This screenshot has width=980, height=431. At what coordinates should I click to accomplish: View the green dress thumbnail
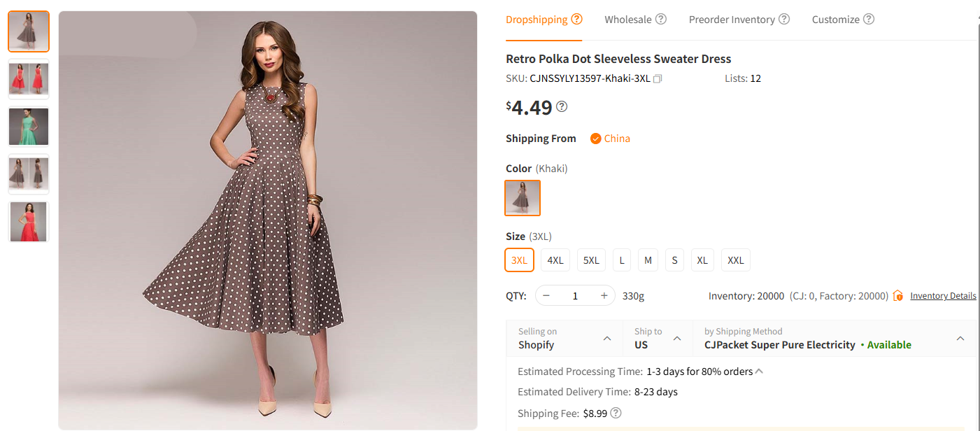pos(28,127)
